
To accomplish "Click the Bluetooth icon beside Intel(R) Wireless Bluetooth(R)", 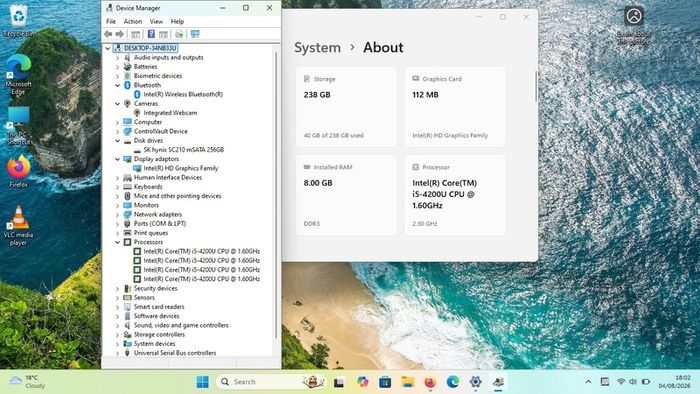I will [137, 94].
